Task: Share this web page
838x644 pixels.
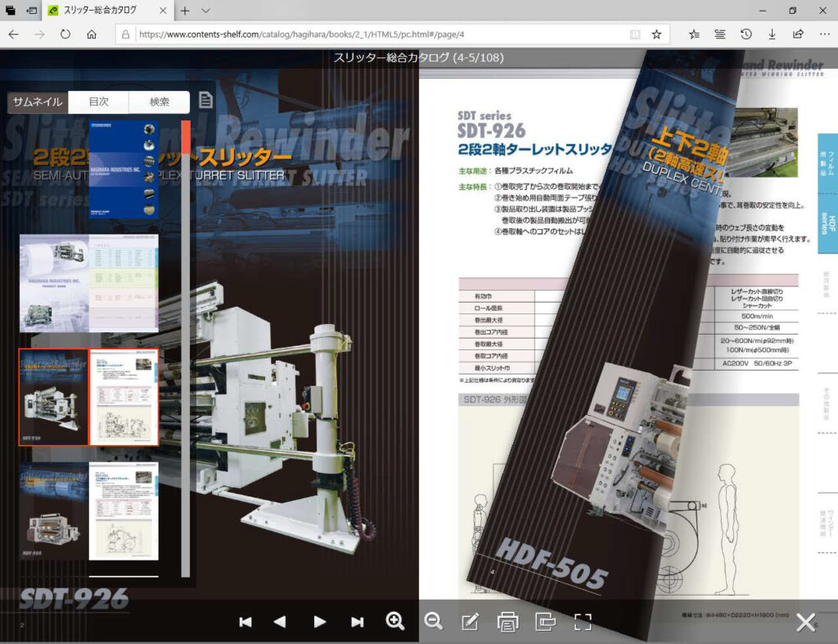Action: 798,34
